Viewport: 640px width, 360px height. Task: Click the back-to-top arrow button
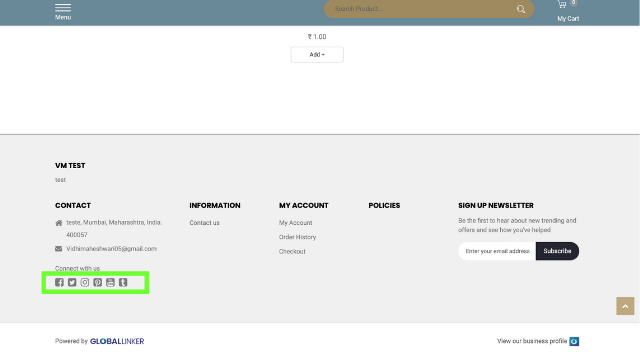tap(625, 306)
